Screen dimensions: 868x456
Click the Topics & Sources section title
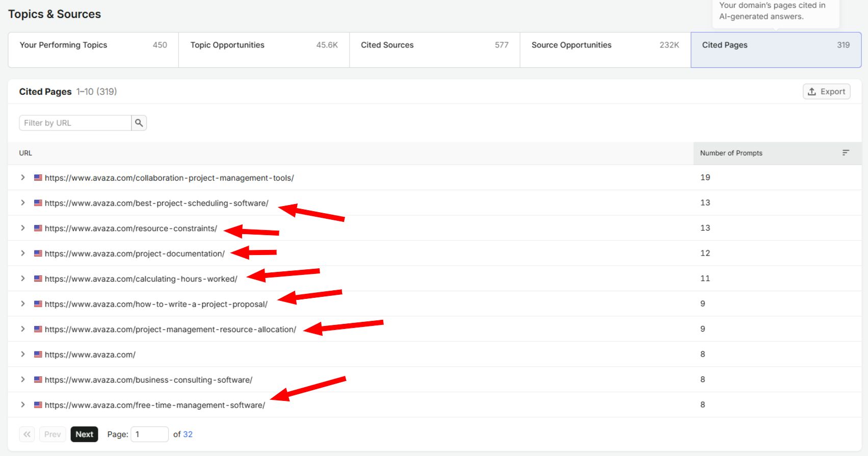[55, 14]
